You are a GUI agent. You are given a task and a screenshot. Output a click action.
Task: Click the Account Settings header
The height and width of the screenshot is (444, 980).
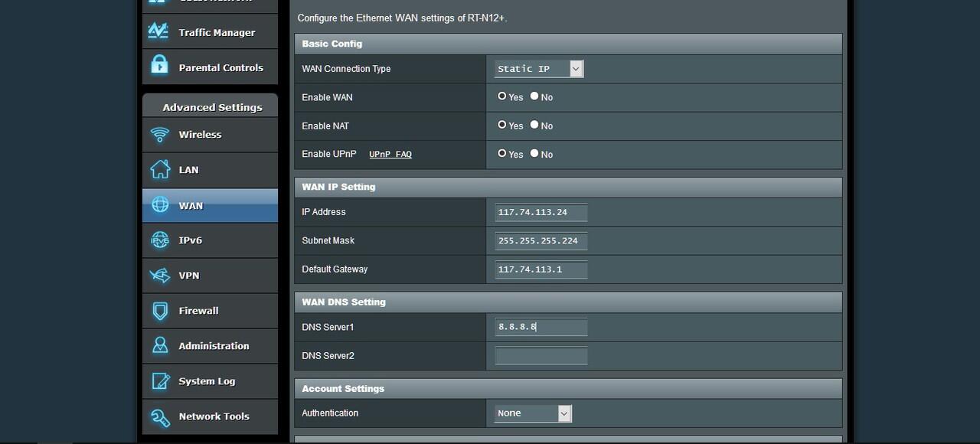(x=568, y=388)
